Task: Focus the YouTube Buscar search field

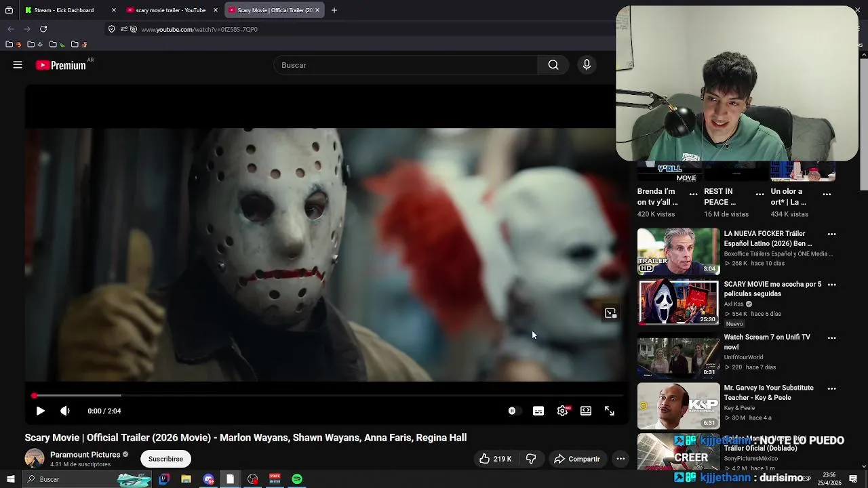Action: pos(406,65)
